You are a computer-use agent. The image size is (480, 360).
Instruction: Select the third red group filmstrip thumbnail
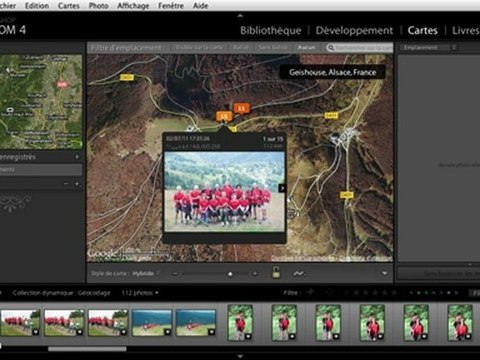click(108, 322)
